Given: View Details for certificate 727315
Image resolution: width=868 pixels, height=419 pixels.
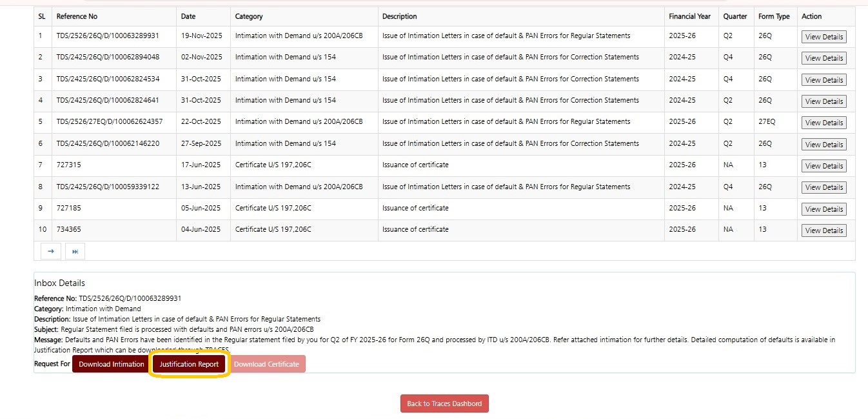Looking at the screenshot, I should [824, 166].
